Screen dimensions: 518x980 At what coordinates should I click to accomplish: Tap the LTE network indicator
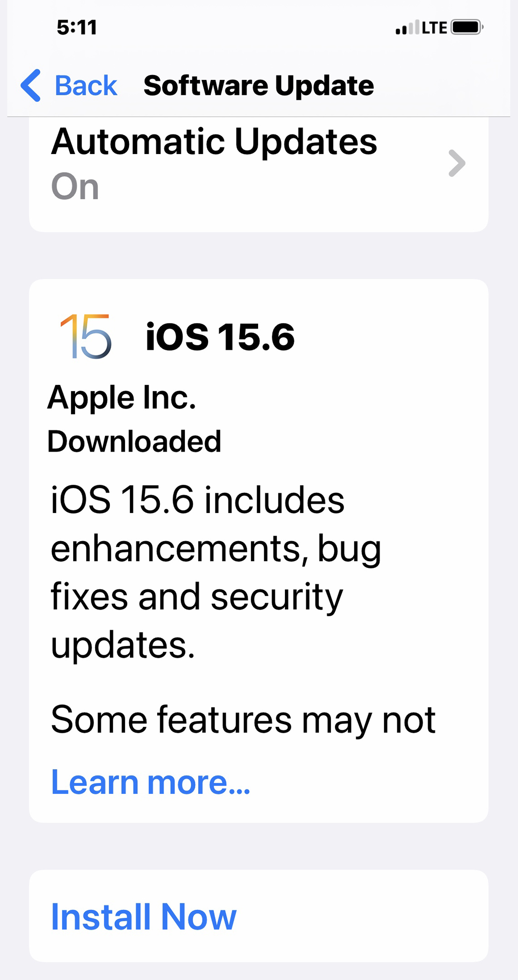click(x=434, y=28)
